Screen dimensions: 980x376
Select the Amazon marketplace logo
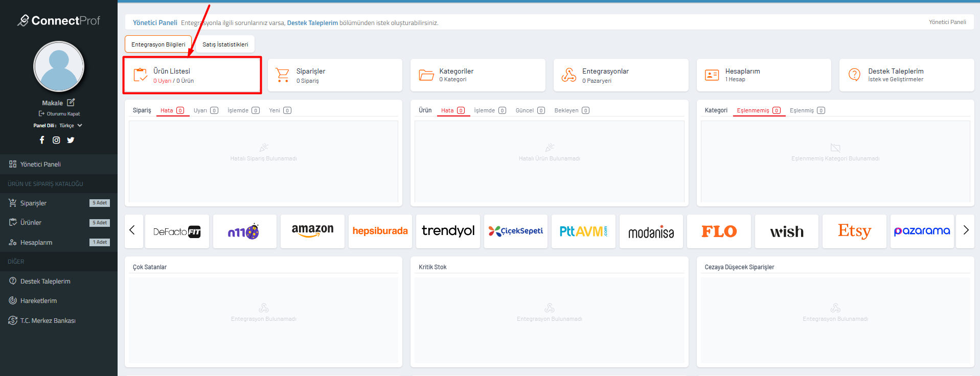click(312, 231)
